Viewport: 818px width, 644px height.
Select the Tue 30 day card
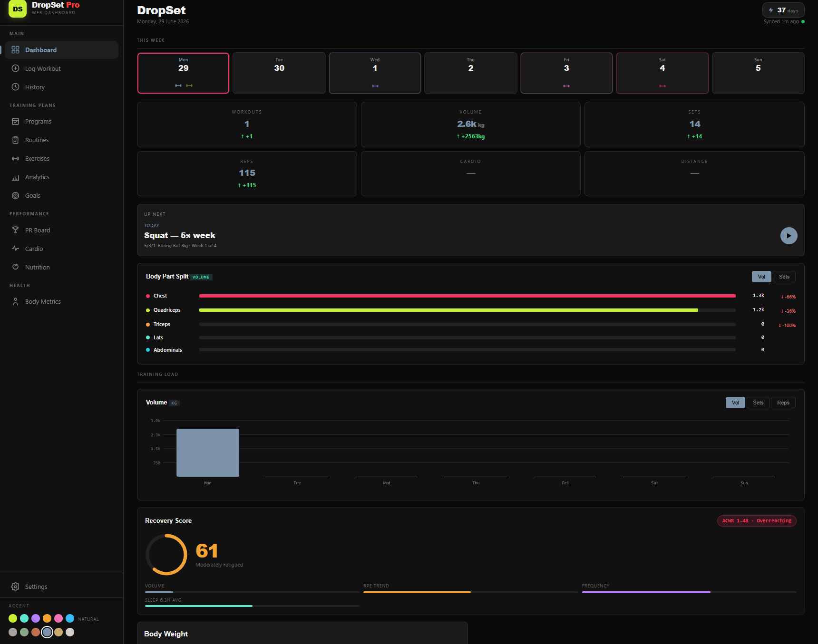(x=279, y=73)
